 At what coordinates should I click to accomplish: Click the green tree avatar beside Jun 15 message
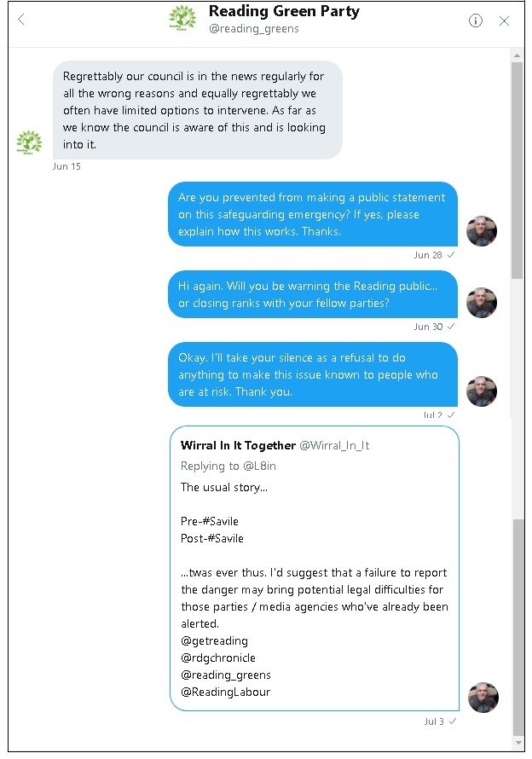coord(30,142)
